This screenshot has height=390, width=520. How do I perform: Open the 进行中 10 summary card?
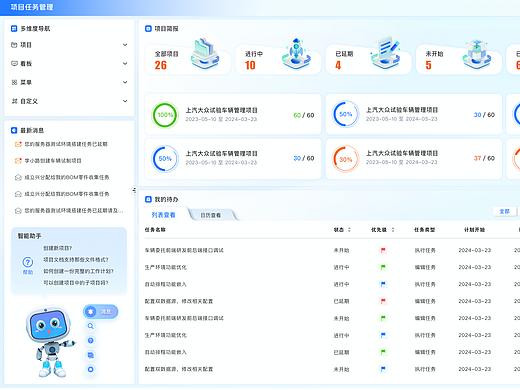coord(278,59)
